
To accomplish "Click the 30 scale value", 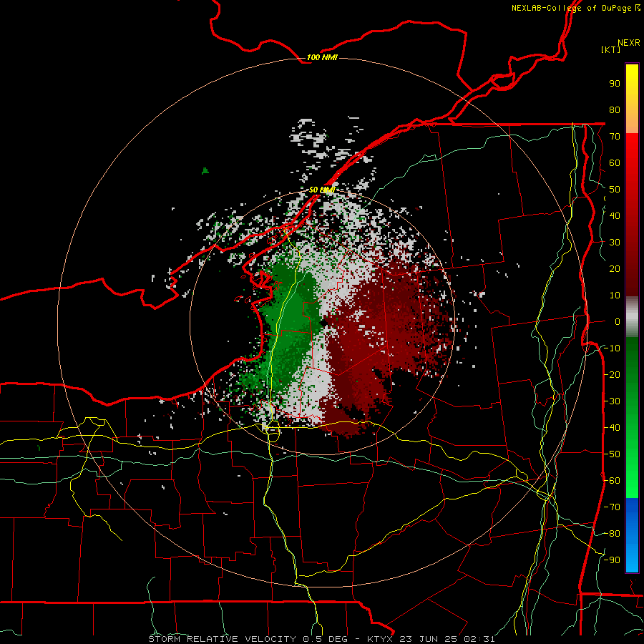I will pyautogui.click(x=615, y=243).
